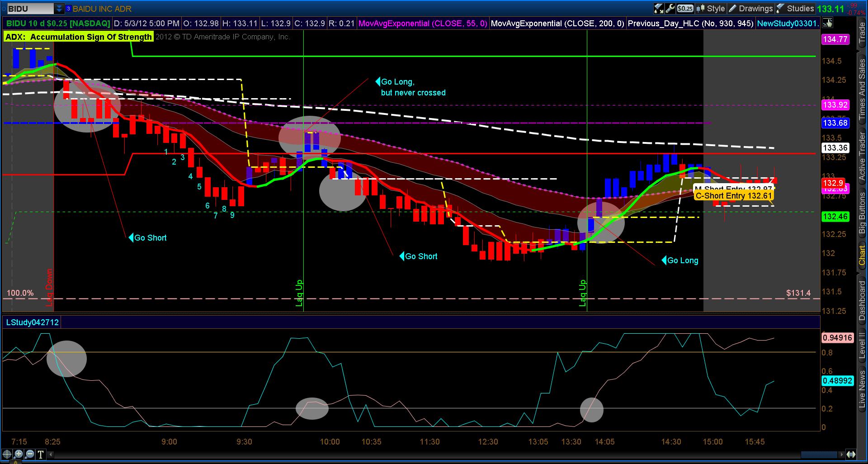The height and width of the screenshot is (464, 868).
Task: Click the NewStudy03301 study label
Action: click(x=788, y=23)
